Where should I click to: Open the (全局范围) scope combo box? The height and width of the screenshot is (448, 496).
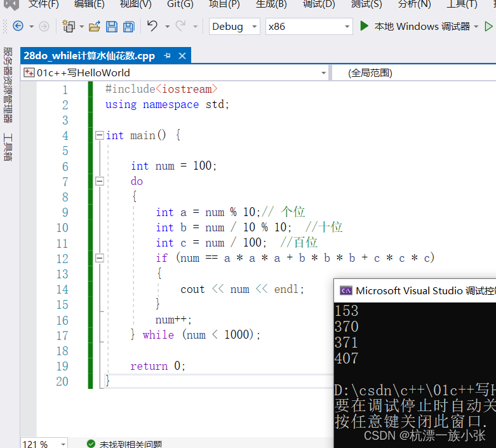(413, 73)
